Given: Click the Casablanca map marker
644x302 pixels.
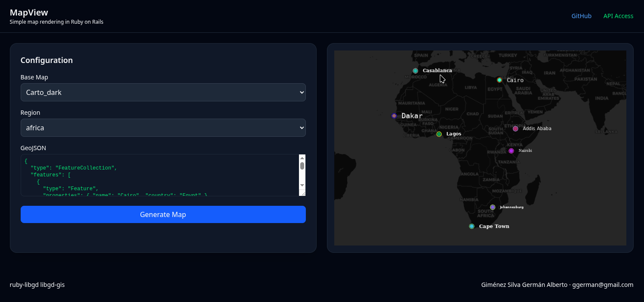Looking at the screenshot, I should [x=415, y=71].
